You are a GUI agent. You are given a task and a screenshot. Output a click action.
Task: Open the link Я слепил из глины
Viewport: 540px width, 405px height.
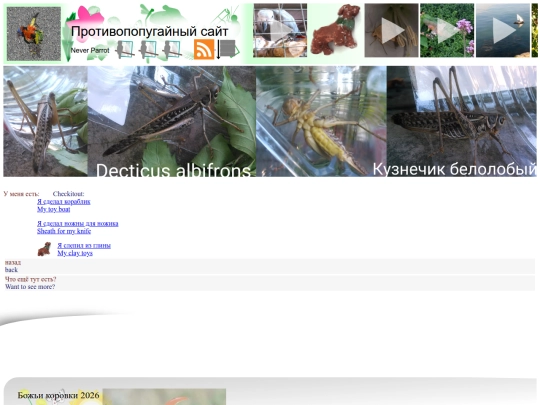(84, 246)
